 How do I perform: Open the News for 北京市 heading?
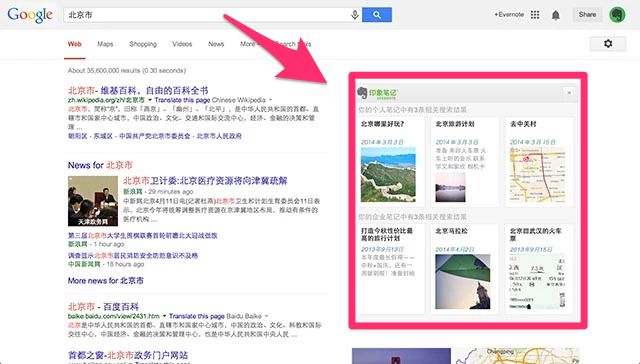click(x=100, y=165)
